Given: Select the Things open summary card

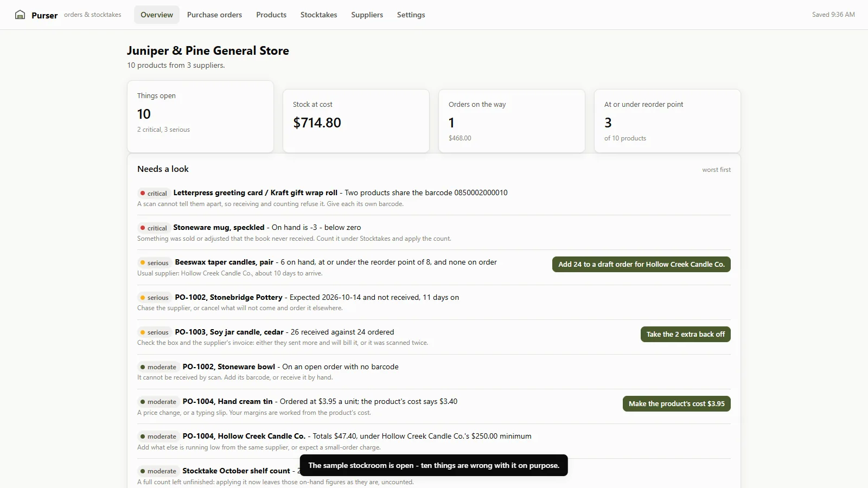Looking at the screenshot, I should point(200,117).
